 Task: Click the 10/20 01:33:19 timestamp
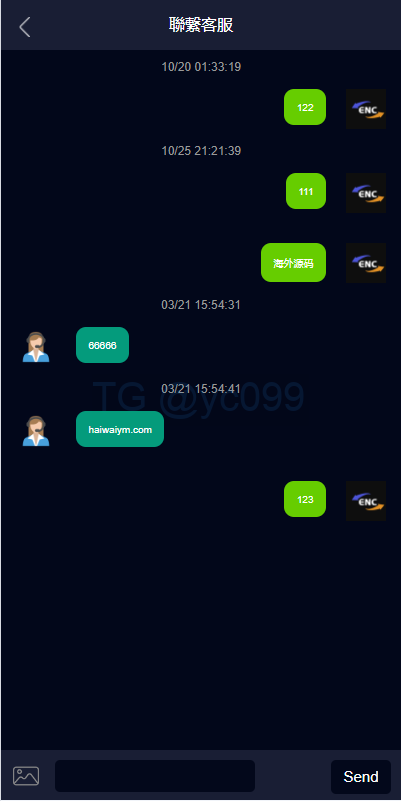point(201,67)
